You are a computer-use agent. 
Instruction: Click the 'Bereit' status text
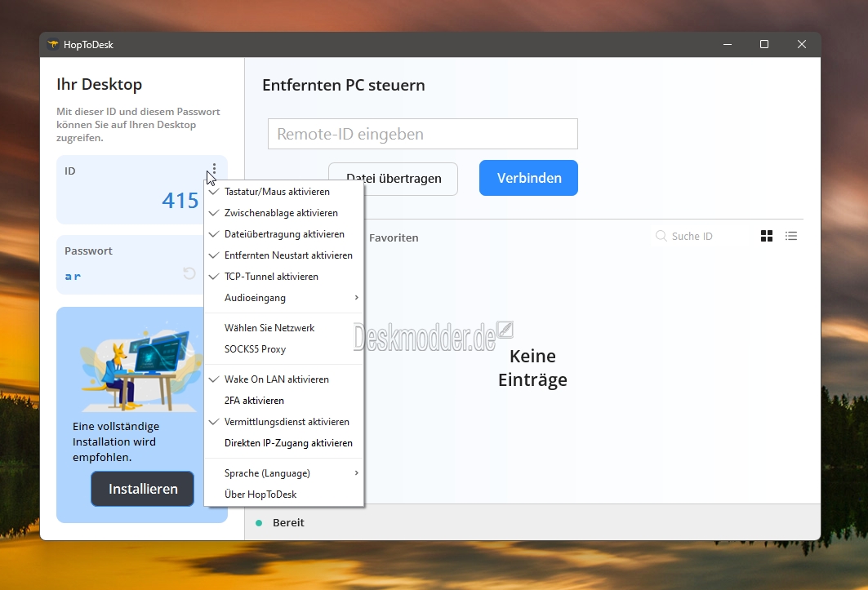tap(288, 523)
